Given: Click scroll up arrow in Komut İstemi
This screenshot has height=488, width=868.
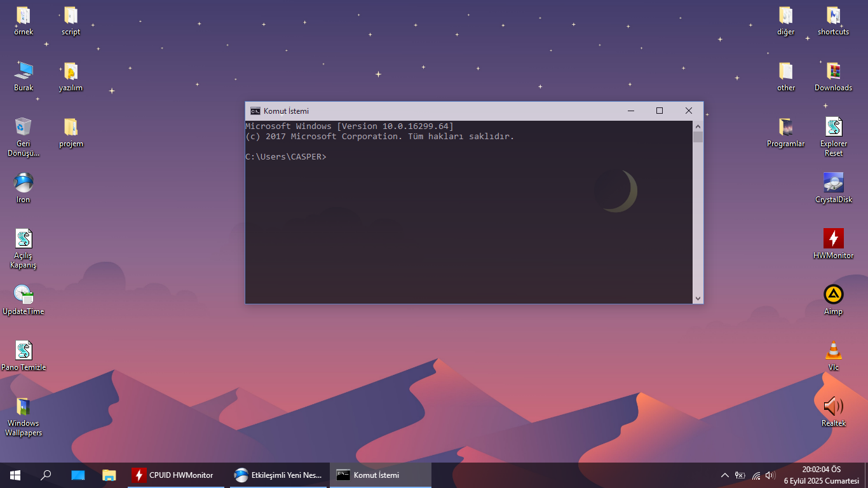Looking at the screenshot, I should click(x=698, y=126).
